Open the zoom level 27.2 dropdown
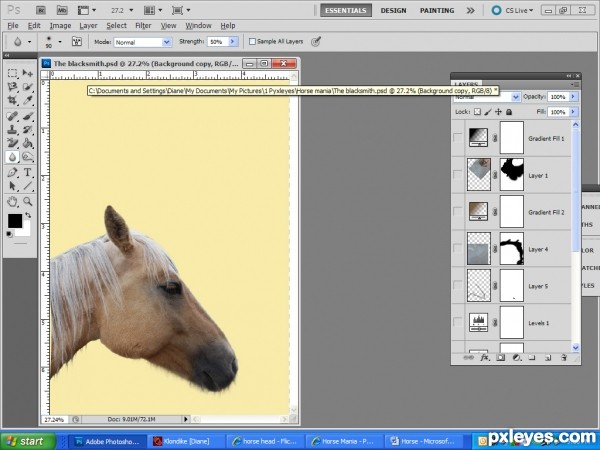 pyautogui.click(x=131, y=10)
